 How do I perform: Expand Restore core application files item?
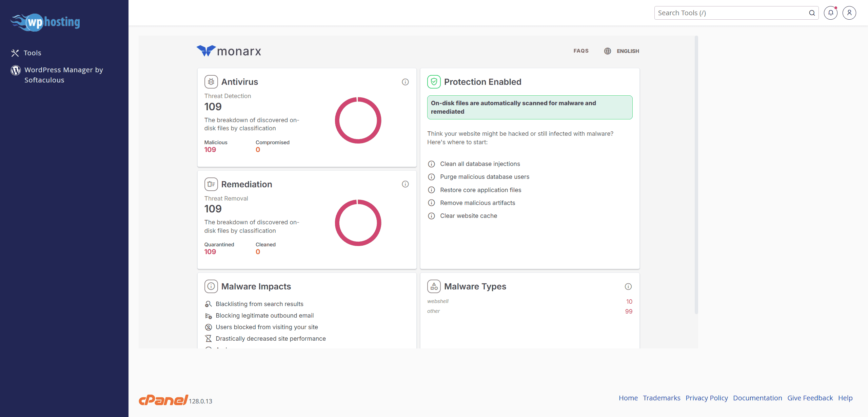click(480, 190)
